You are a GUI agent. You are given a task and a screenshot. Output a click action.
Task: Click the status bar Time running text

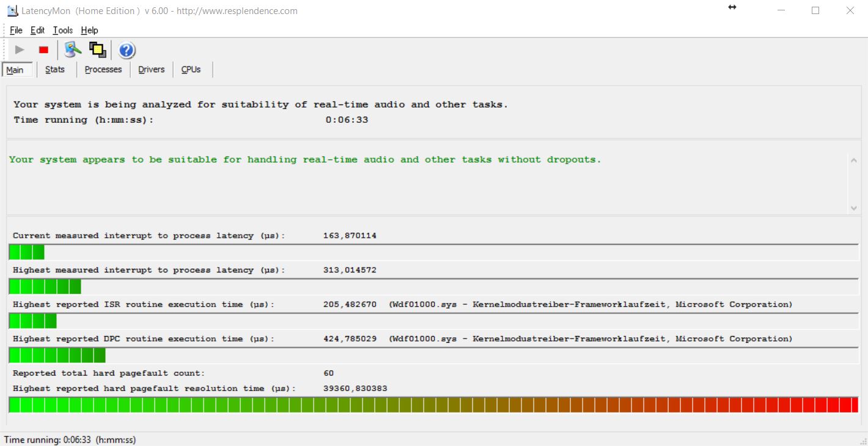coord(70,440)
